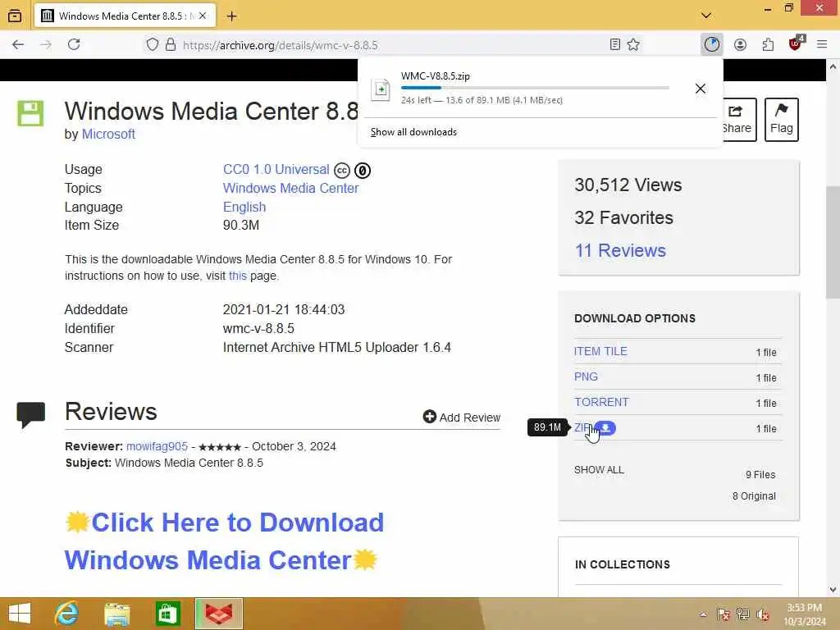Bookmark this page with the star
The height and width of the screenshot is (630, 840).
pos(633,45)
